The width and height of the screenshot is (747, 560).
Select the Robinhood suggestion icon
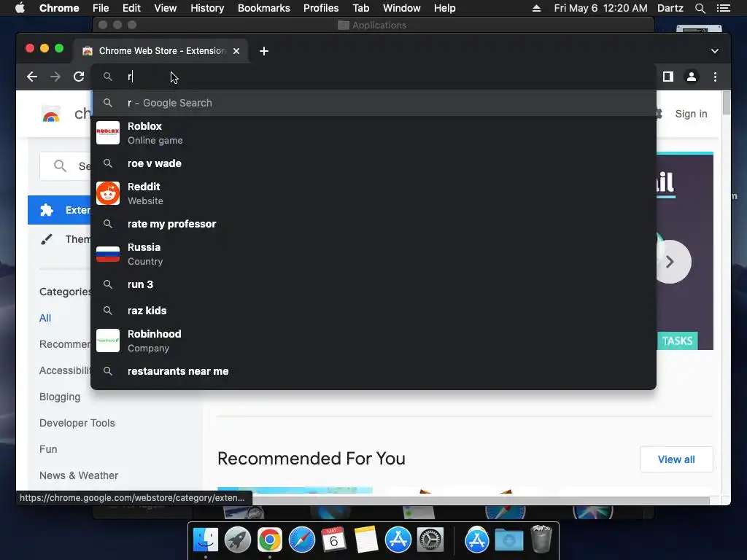pos(108,341)
